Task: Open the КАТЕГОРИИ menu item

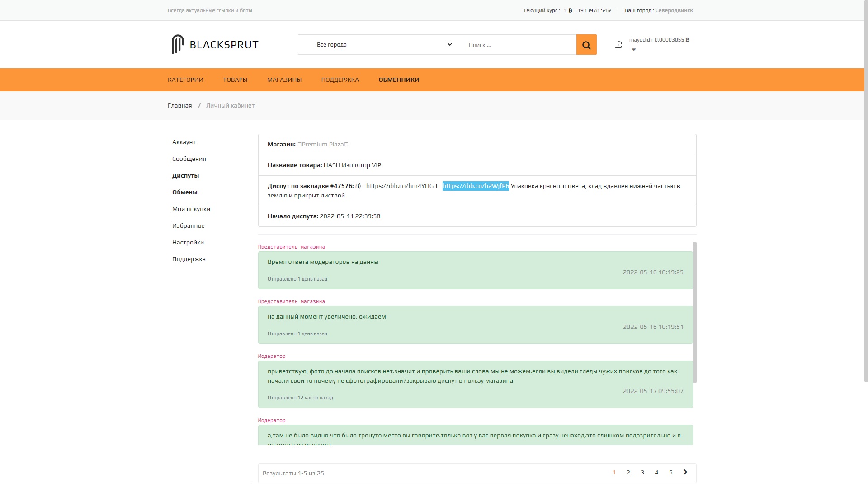Action: (185, 80)
